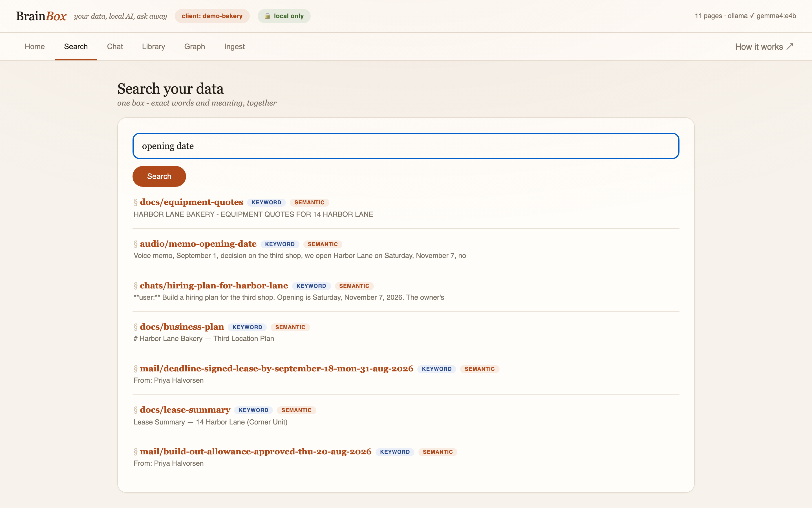Click KEYWORD badge on docs/lease-summary
812x508 pixels.
point(253,410)
